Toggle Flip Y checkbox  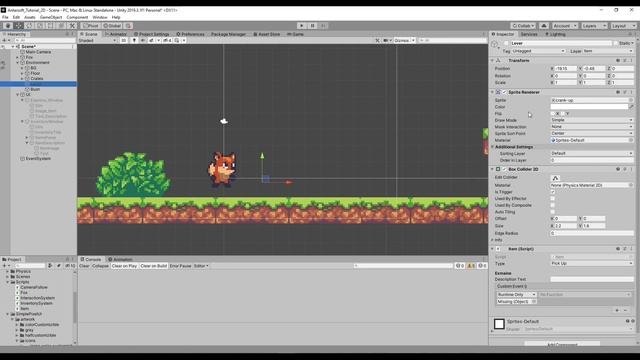click(563, 113)
